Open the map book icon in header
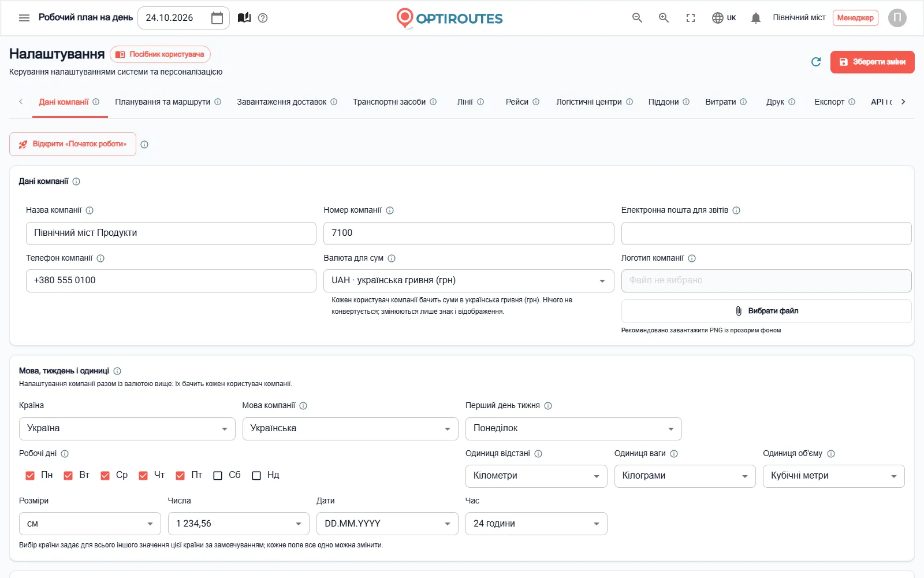Viewport: 924px width, 578px height. pyautogui.click(x=244, y=18)
